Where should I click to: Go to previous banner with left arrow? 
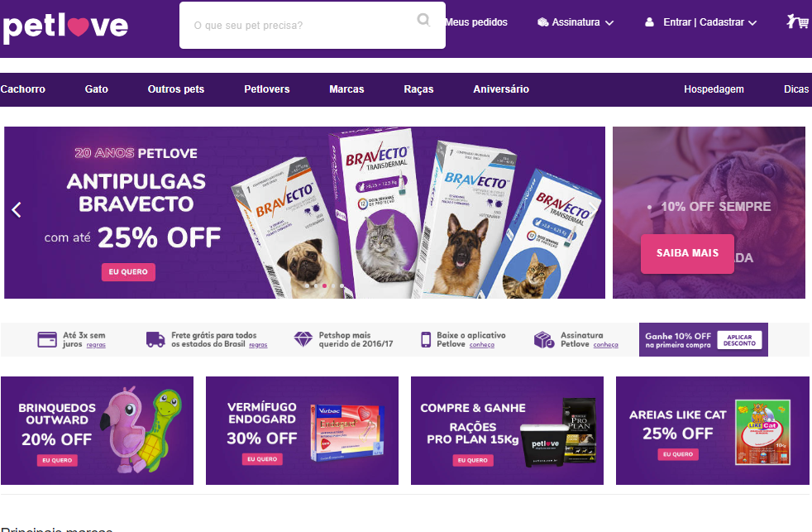coord(17,210)
